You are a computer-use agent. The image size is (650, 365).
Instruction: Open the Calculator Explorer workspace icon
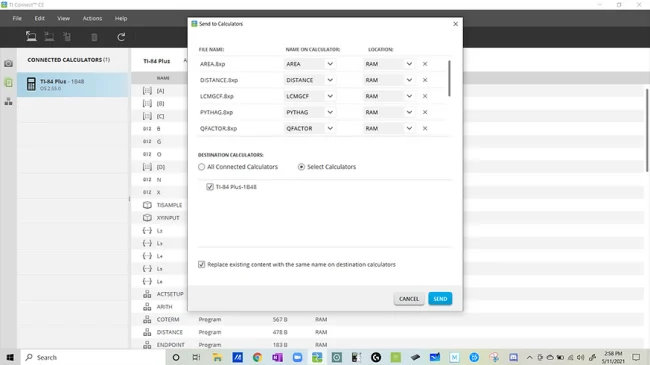tap(8, 83)
